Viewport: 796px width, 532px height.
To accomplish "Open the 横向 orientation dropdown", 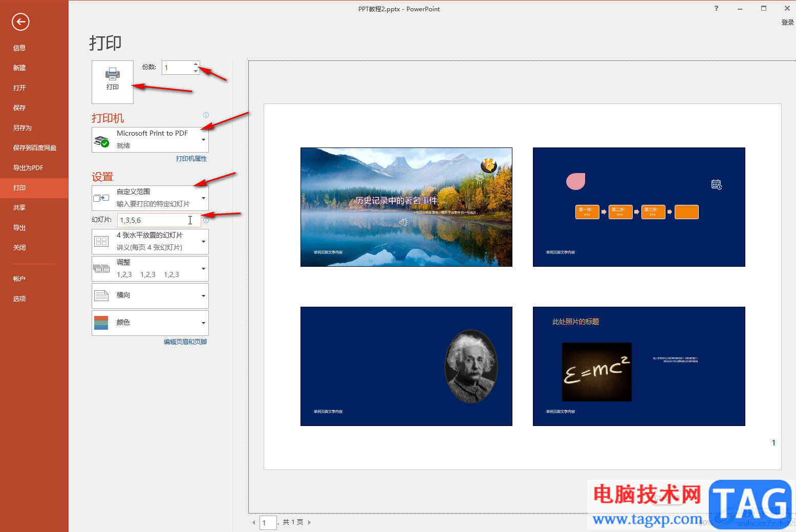I will [150, 295].
